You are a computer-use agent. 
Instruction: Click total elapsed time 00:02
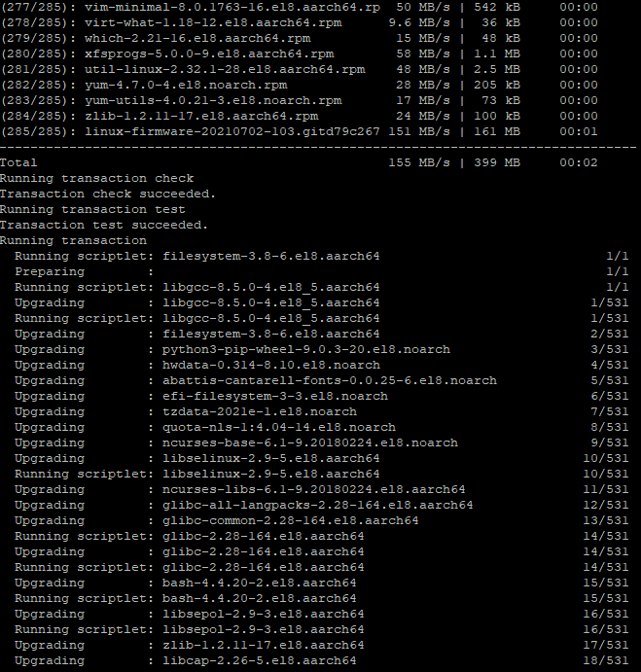[579, 162]
